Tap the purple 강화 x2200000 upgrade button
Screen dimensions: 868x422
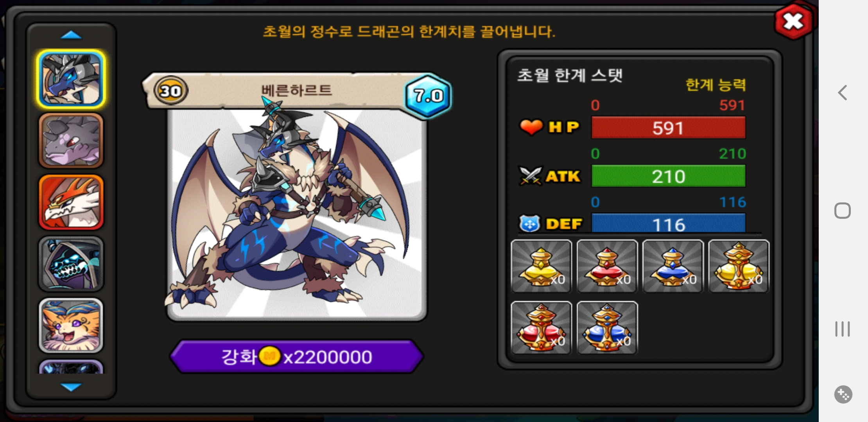(x=297, y=357)
